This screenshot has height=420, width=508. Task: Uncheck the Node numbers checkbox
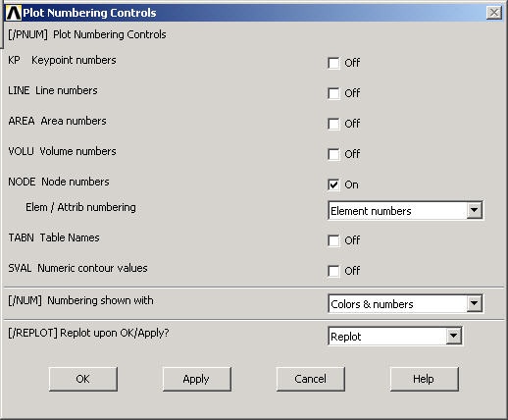[333, 184]
